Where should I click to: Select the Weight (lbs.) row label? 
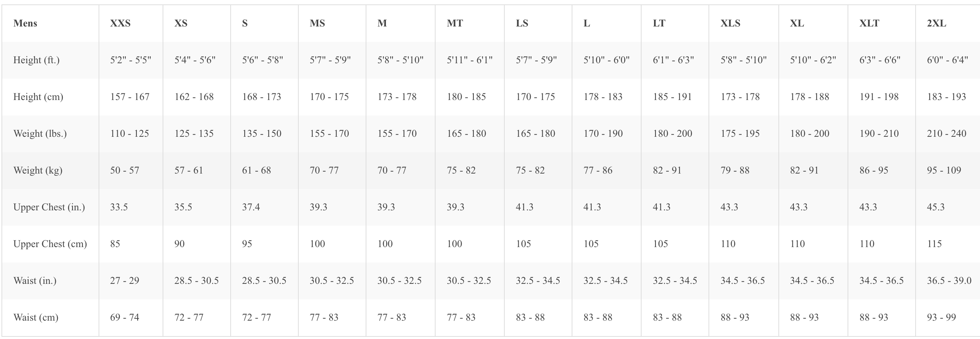point(40,134)
